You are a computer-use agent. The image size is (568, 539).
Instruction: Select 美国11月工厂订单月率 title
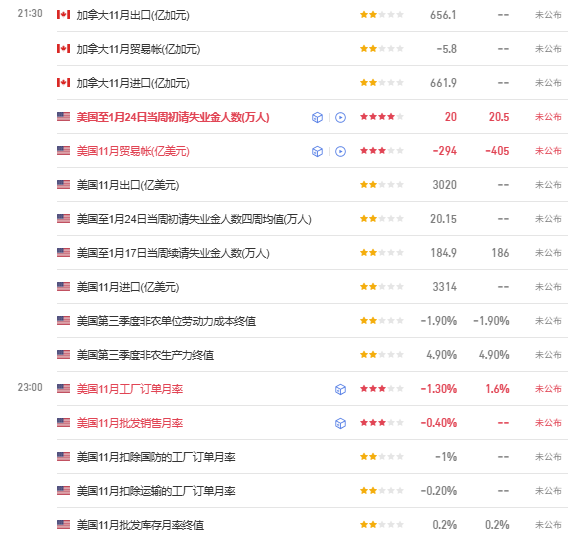[130, 389]
